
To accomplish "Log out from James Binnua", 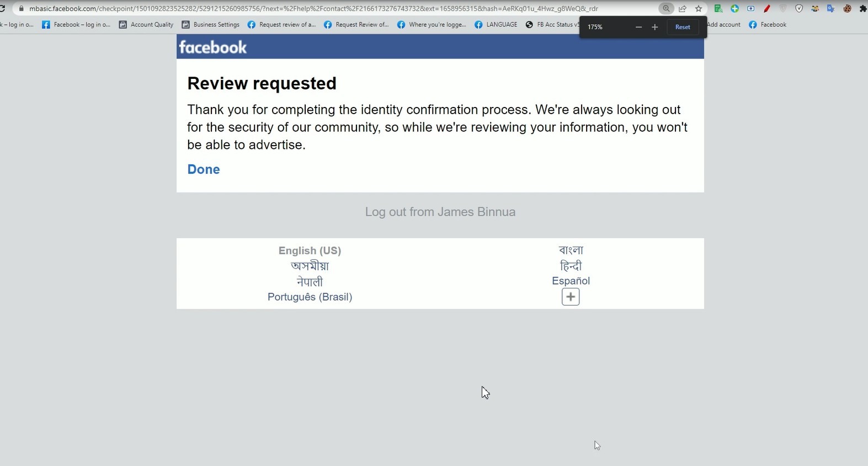I will click(440, 212).
